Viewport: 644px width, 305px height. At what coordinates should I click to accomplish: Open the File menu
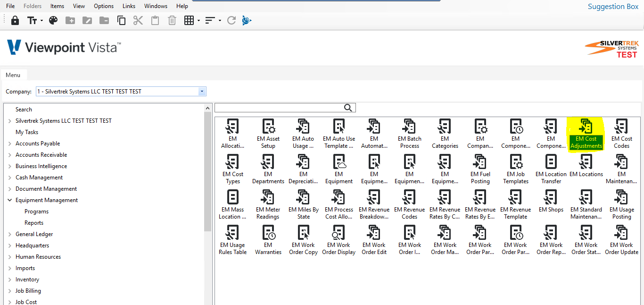point(10,6)
